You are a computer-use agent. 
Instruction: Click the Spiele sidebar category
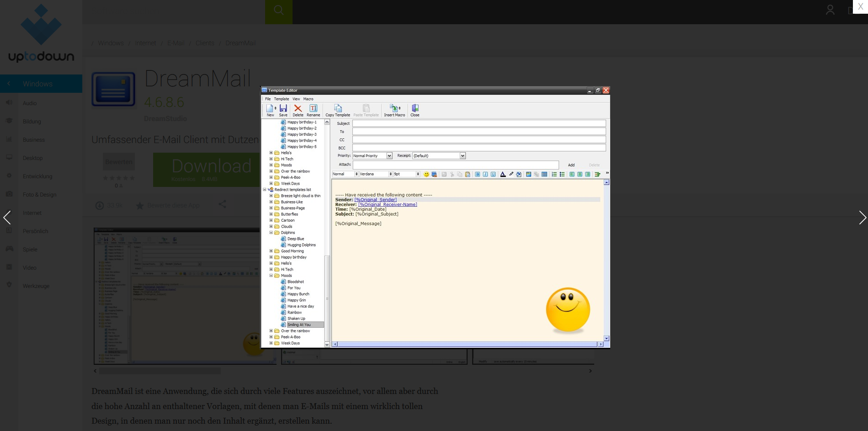30,250
